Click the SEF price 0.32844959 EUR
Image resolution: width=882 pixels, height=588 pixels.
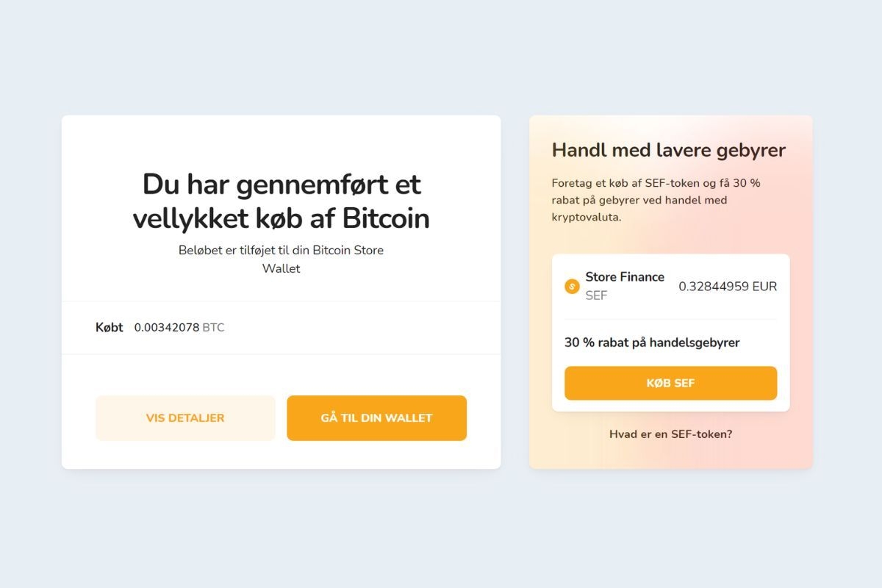coord(727,287)
